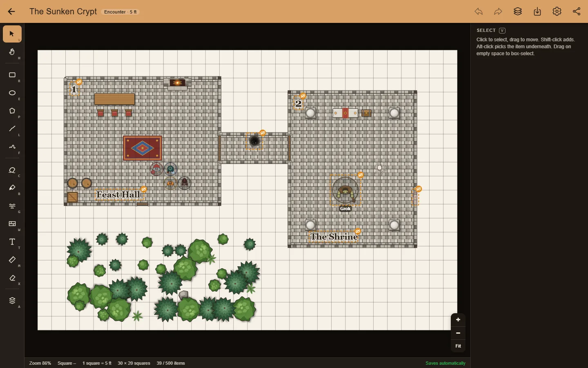Redo the last undone action

coord(498,11)
